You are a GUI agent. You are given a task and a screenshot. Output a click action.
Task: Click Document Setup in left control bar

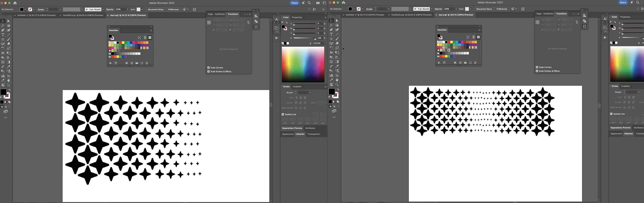(155, 9)
